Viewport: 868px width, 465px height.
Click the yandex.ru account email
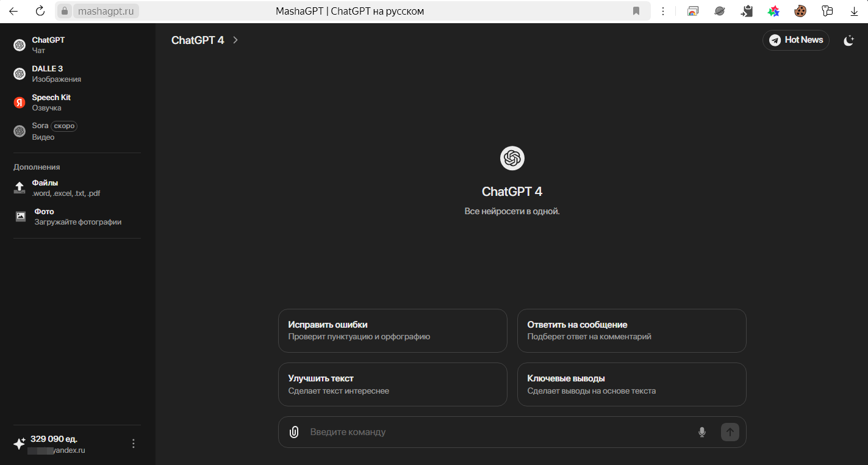point(57,450)
